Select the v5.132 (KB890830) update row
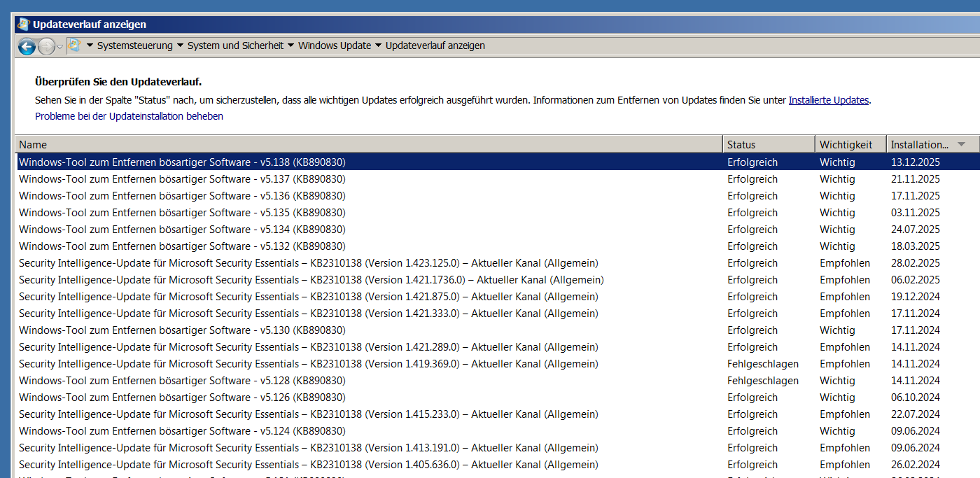 (498, 246)
